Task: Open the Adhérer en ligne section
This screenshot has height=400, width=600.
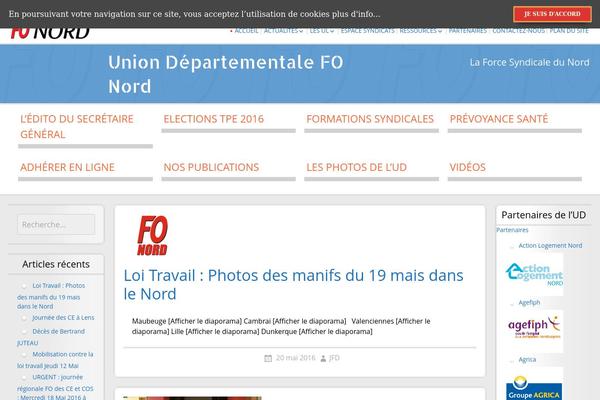Action: click(x=67, y=167)
